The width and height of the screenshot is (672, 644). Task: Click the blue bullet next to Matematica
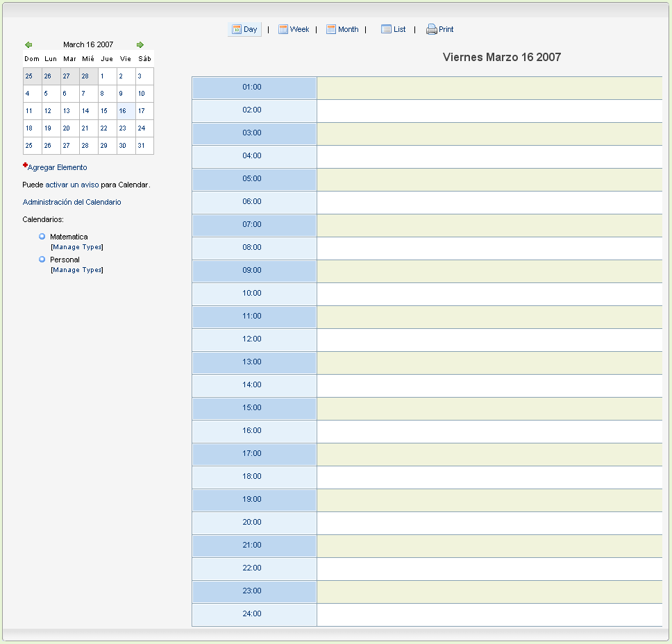click(x=42, y=236)
